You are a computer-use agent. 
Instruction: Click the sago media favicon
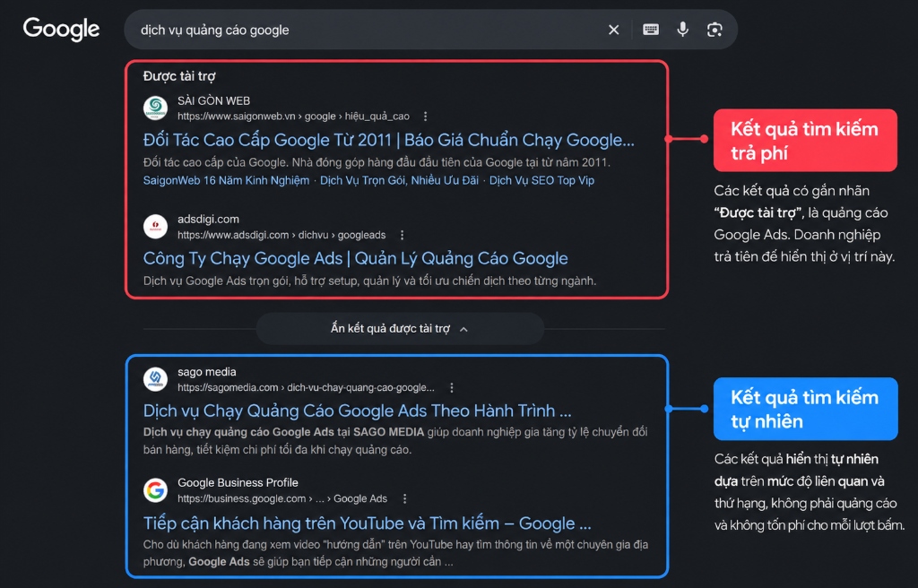155,379
